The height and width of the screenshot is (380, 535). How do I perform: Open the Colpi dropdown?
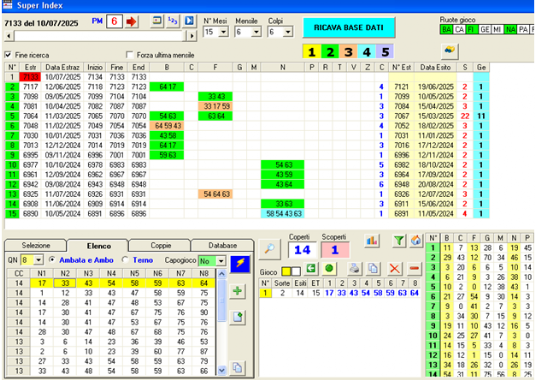point(288,32)
